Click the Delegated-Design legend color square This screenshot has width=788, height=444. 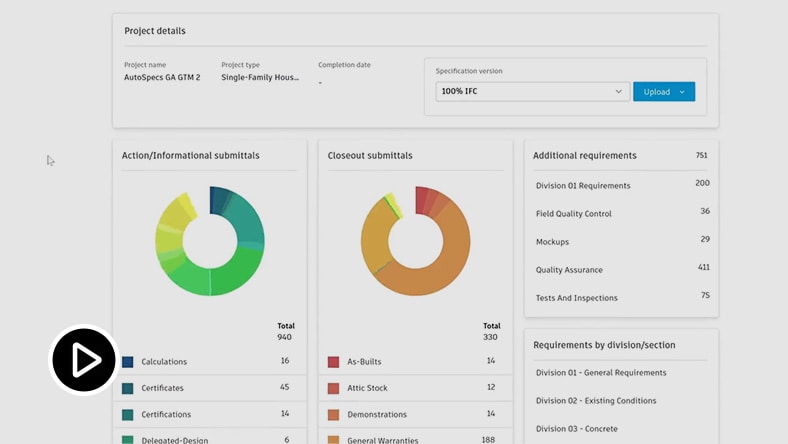click(127, 439)
